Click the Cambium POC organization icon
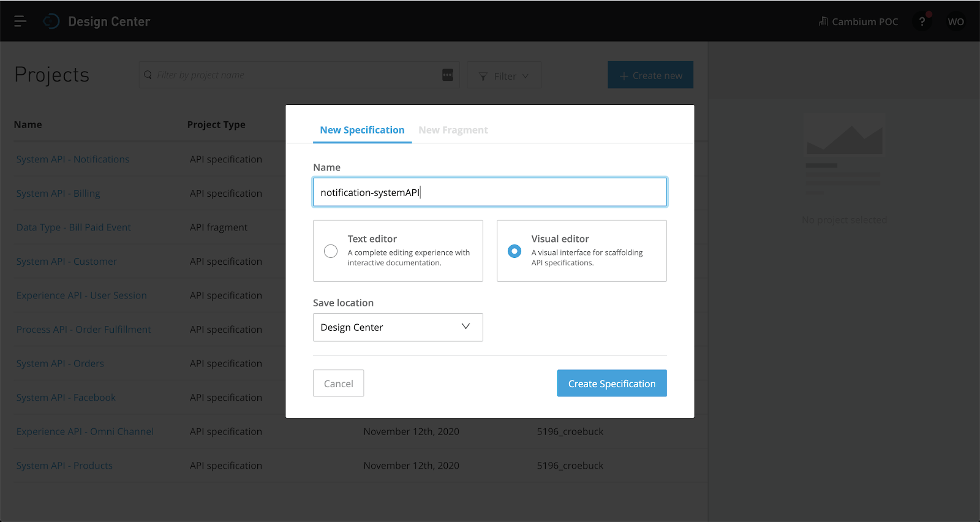 tap(823, 21)
